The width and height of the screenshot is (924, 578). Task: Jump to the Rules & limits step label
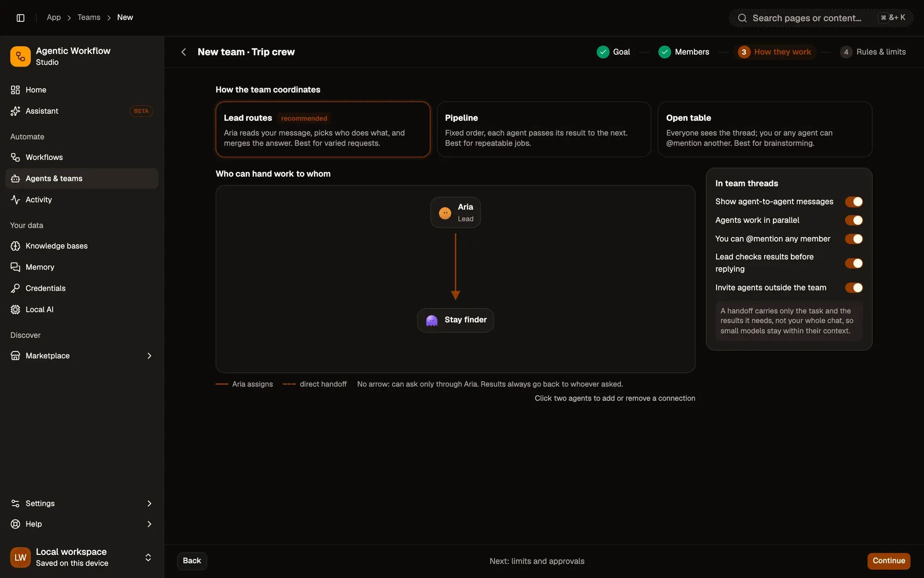pos(881,52)
